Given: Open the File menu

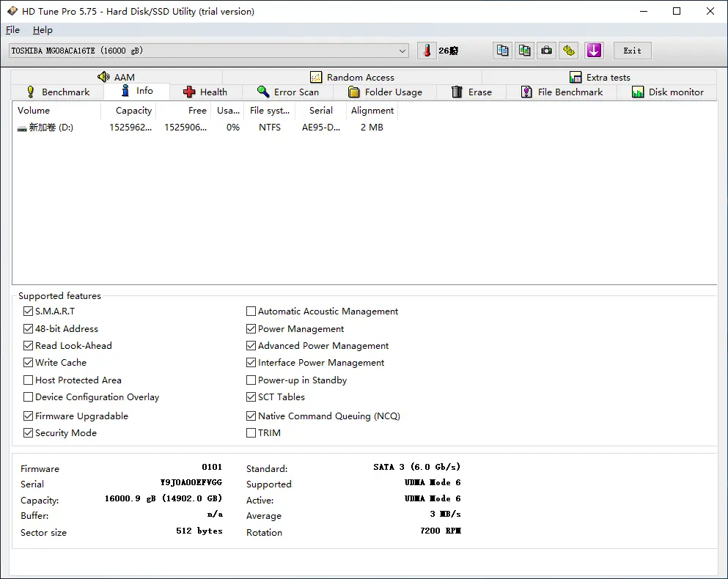Looking at the screenshot, I should 12,30.
